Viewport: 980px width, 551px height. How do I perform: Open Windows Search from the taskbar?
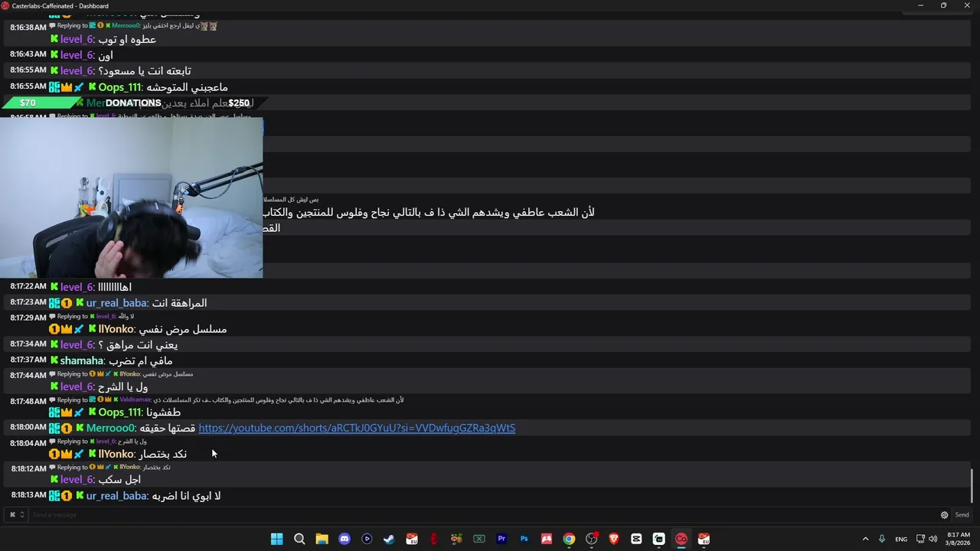click(x=299, y=539)
